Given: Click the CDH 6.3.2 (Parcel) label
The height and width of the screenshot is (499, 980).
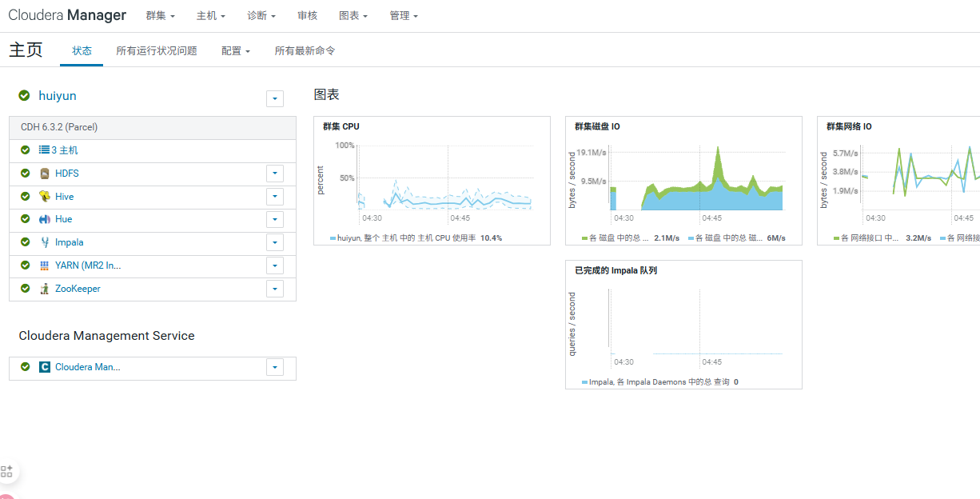Looking at the screenshot, I should (x=59, y=127).
